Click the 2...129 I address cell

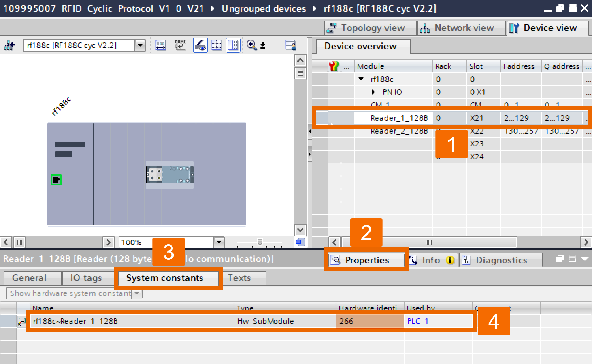(521, 118)
